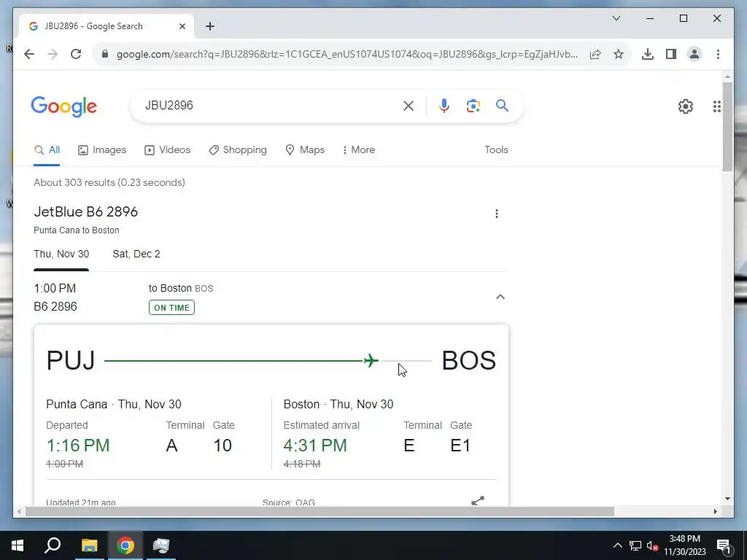Click the address bar URL

click(x=347, y=54)
